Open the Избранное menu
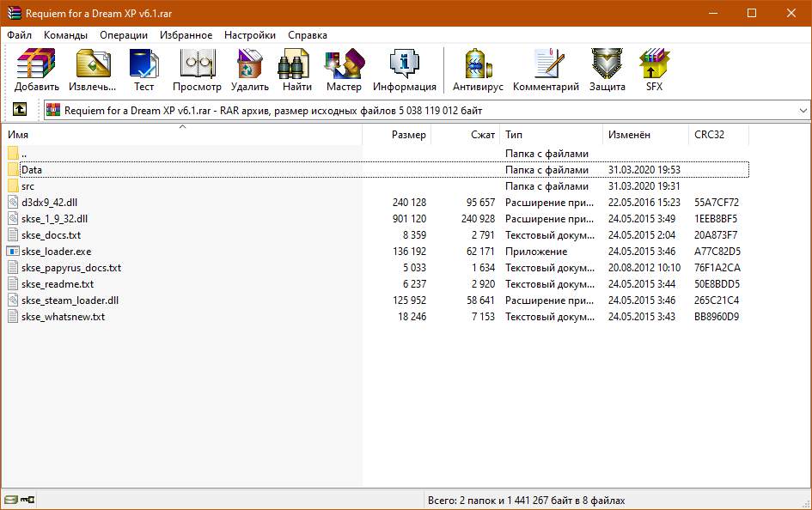This screenshot has width=812, height=510. (186, 35)
